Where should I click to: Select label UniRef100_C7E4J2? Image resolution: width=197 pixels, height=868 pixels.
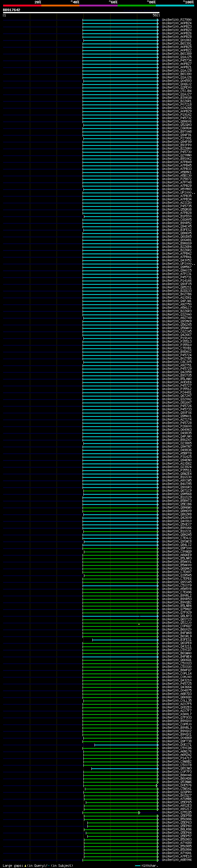point(177,538)
